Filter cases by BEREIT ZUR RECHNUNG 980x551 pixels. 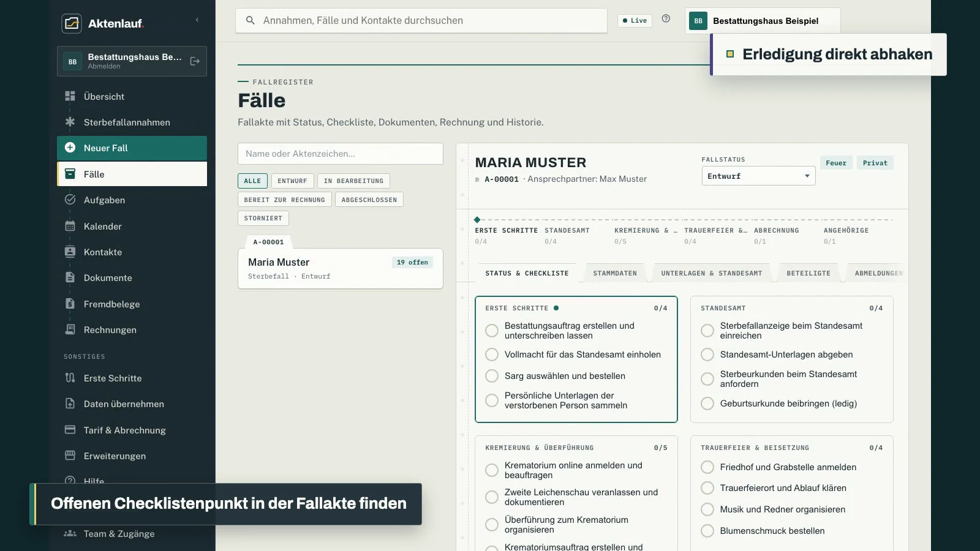pyautogui.click(x=284, y=200)
